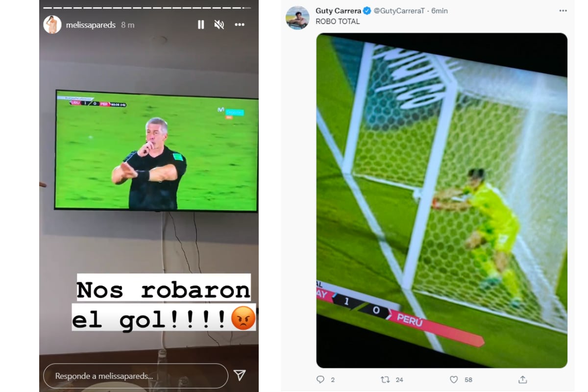
Task: Reply to the tweet via the comment icon
Action: point(321,379)
